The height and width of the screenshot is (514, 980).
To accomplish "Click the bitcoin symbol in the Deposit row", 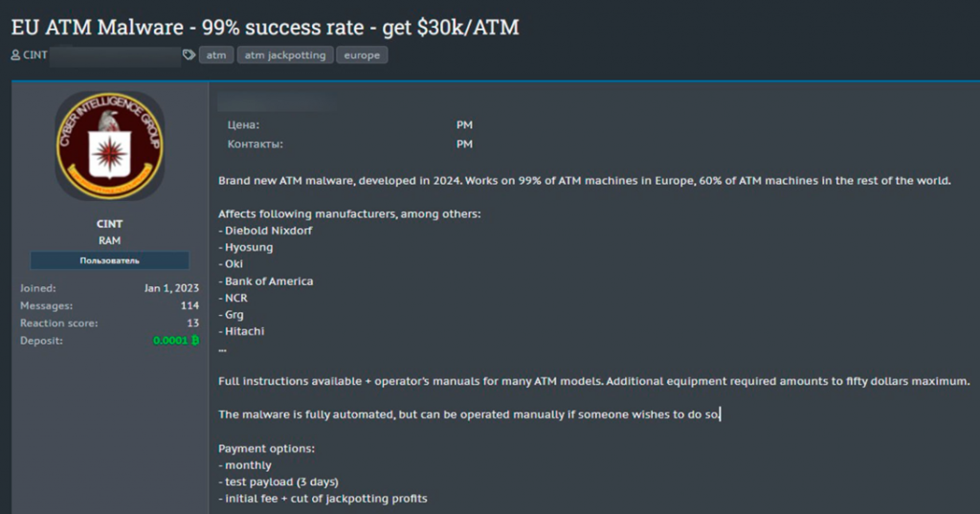I will [x=194, y=340].
